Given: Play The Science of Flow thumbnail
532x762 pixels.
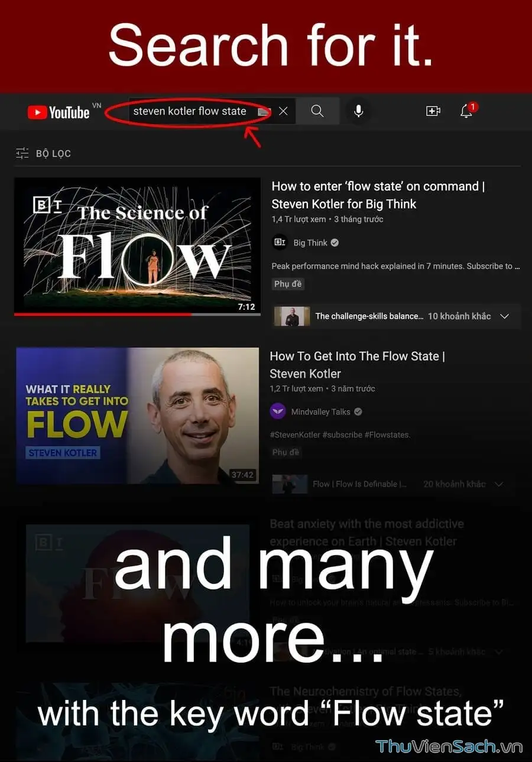Looking at the screenshot, I should [x=137, y=245].
